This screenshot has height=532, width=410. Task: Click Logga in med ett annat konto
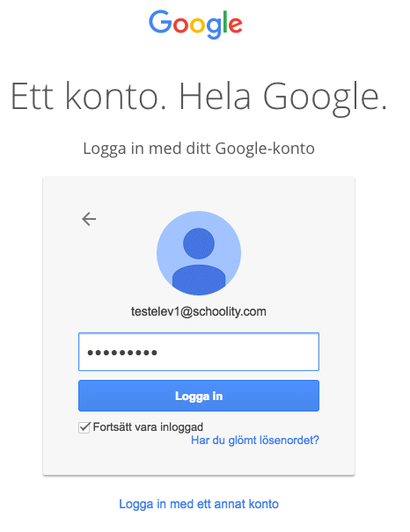199,504
